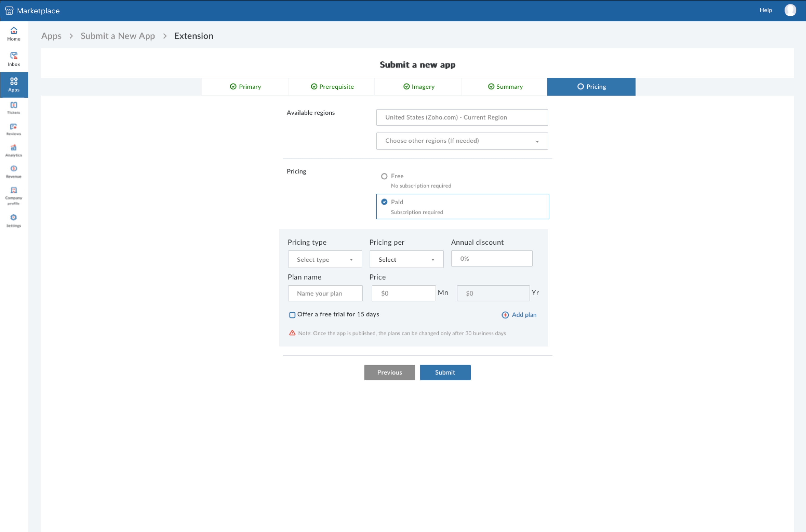This screenshot has height=532, width=806.
Task: Click the user avatar in header
Action: (790, 10)
